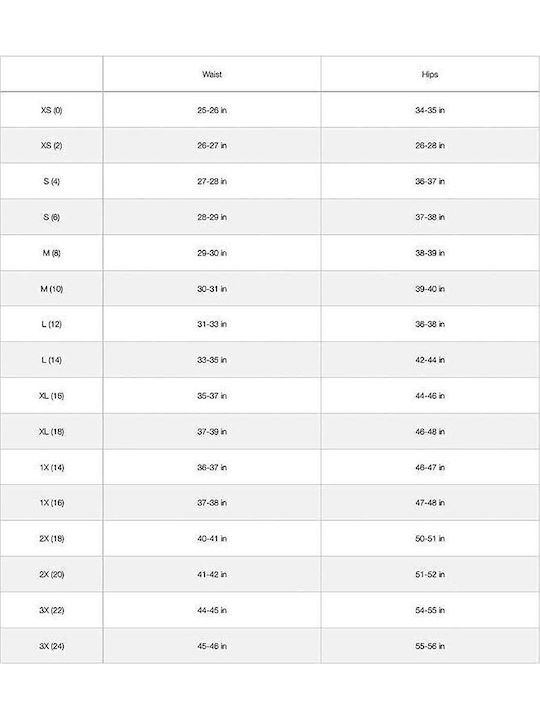Click hips value 42-44 in
This screenshot has height=720, width=540.
tap(430, 360)
